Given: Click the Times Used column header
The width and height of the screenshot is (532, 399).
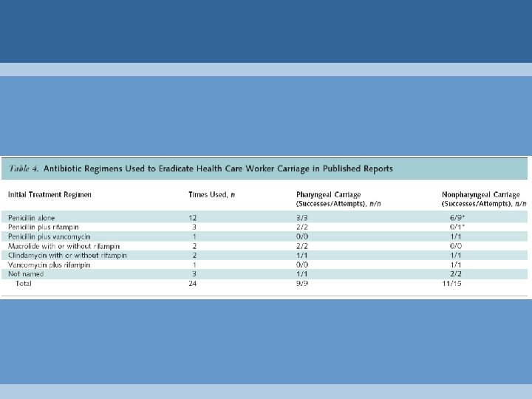Looking at the screenshot, I should pos(212,195).
